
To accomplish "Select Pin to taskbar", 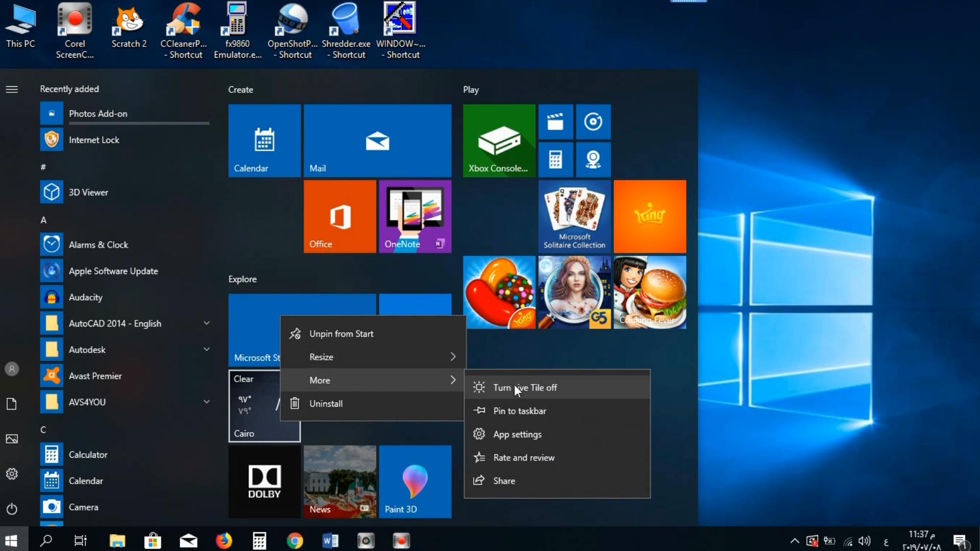I will [557, 411].
